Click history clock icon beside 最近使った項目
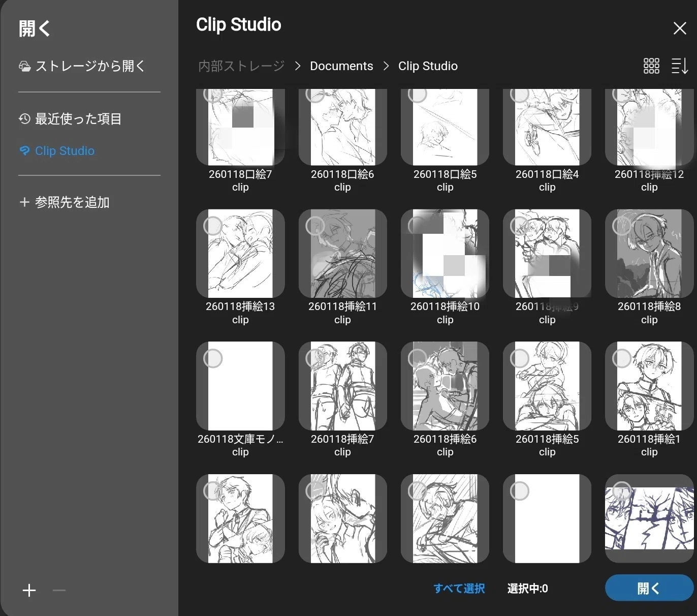This screenshot has height=616, width=697. pyautogui.click(x=24, y=119)
